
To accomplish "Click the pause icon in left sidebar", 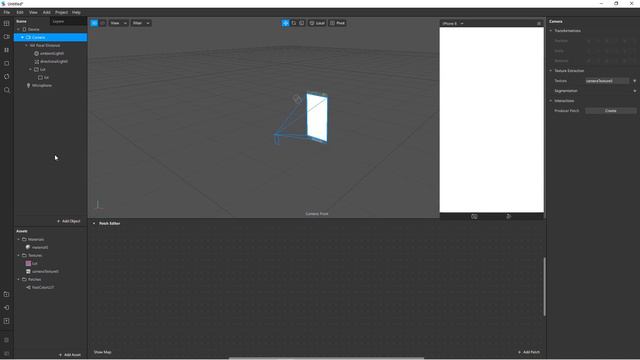I will [7, 50].
